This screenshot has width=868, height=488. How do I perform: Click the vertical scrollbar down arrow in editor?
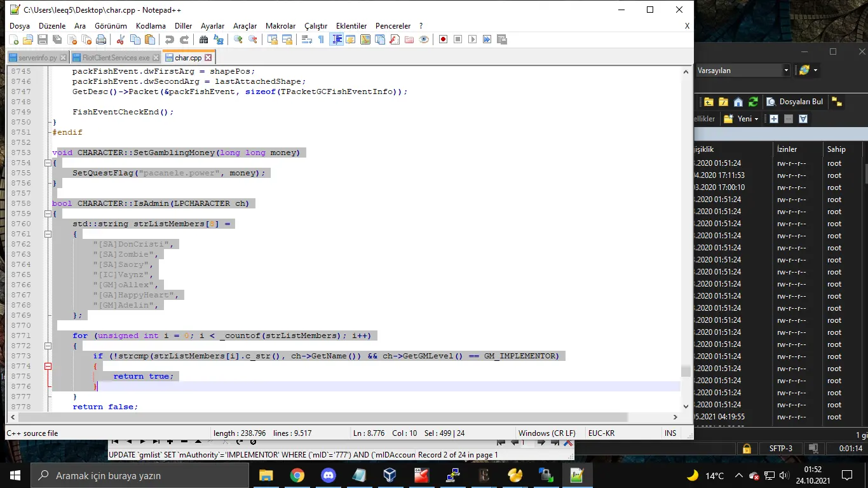686,406
